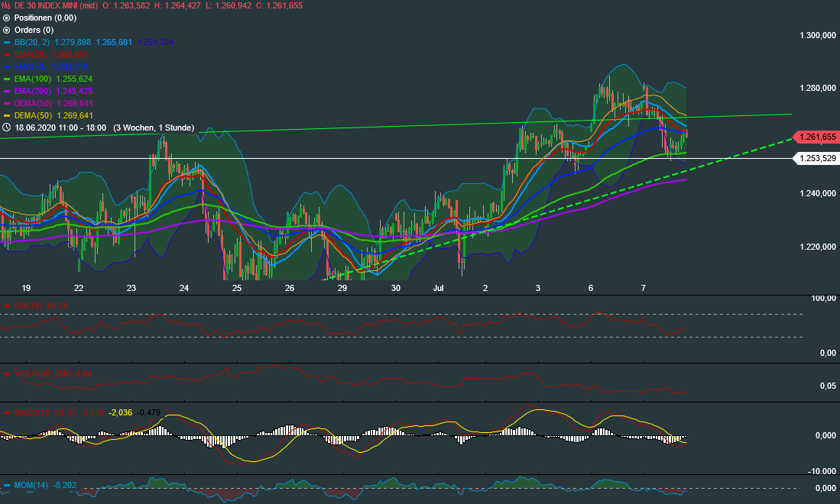Click the 100,00 RSI axis label

coord(824,298)
